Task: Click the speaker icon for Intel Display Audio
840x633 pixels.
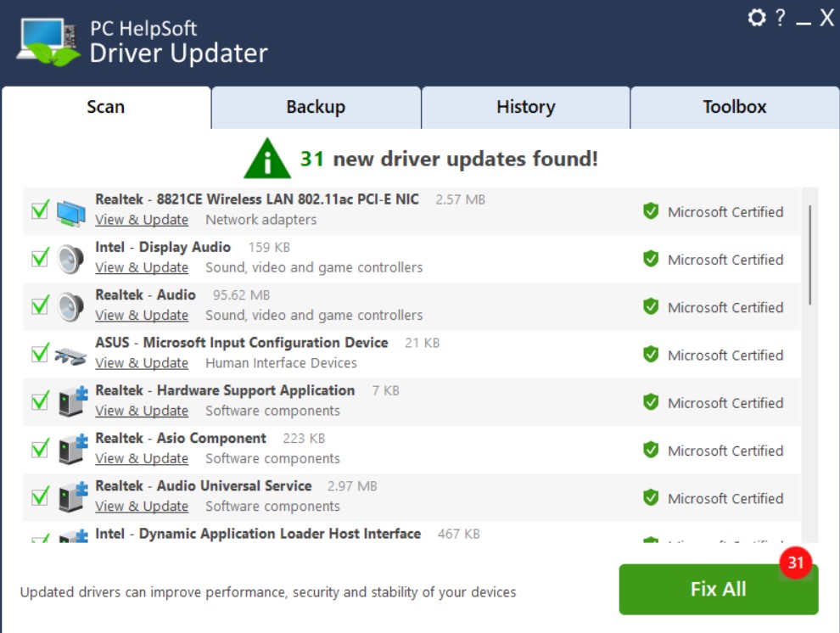Action: (x=70, y=259)
